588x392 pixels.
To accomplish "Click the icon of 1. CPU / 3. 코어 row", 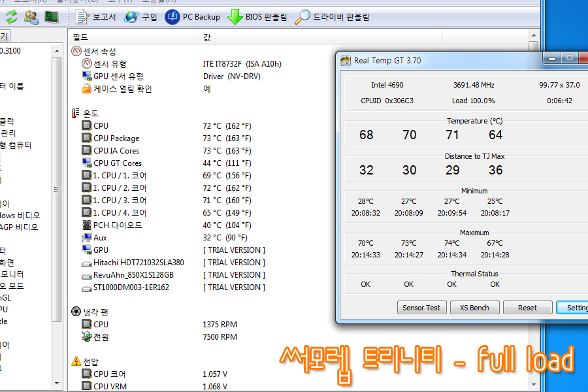I will pos(87,200).
